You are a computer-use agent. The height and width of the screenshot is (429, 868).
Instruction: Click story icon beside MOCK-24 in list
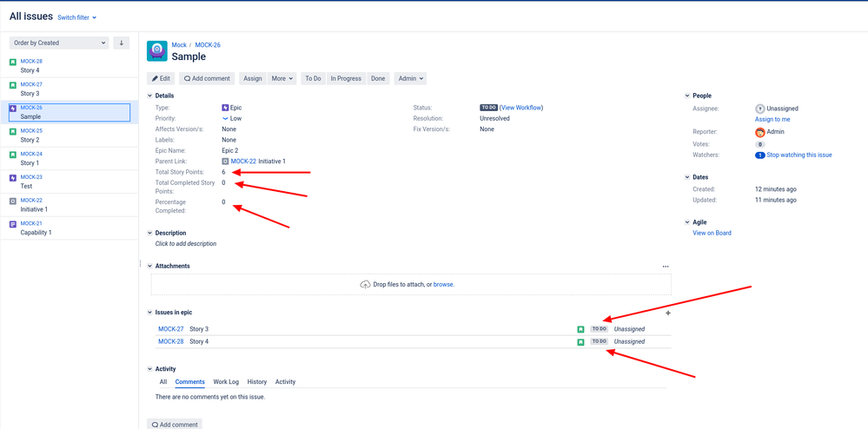13,155
